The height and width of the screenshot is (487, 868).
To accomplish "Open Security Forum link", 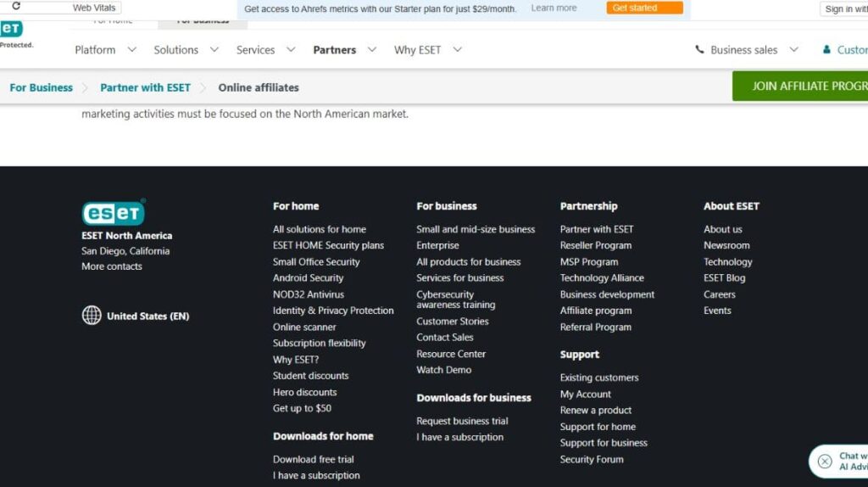I will point(591,459).
